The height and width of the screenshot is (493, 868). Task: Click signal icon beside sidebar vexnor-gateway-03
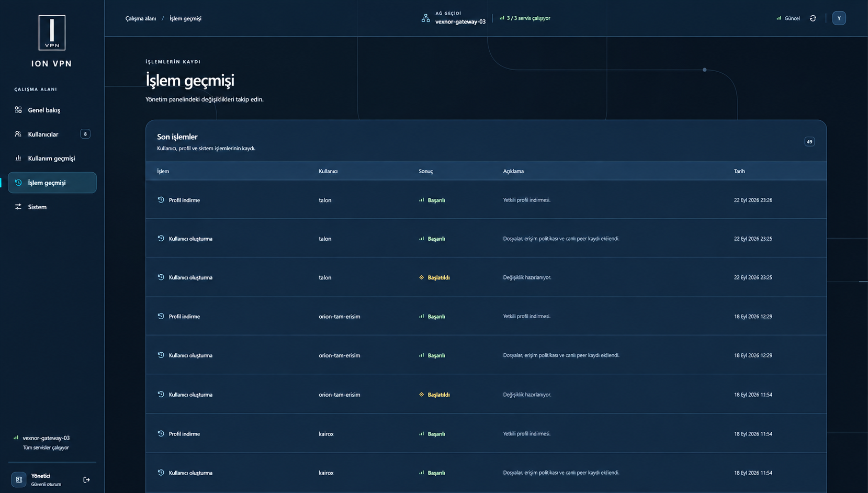click(16, 438)
